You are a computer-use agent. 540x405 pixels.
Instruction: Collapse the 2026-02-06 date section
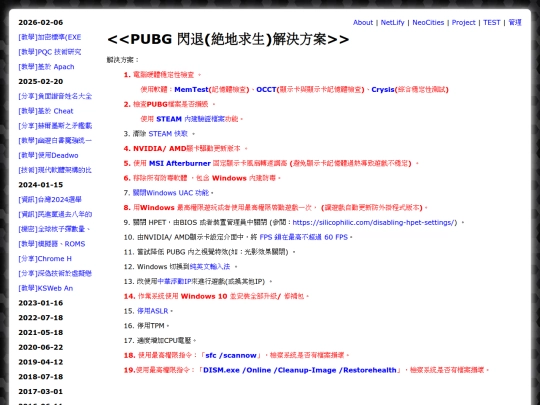[41, 22]
